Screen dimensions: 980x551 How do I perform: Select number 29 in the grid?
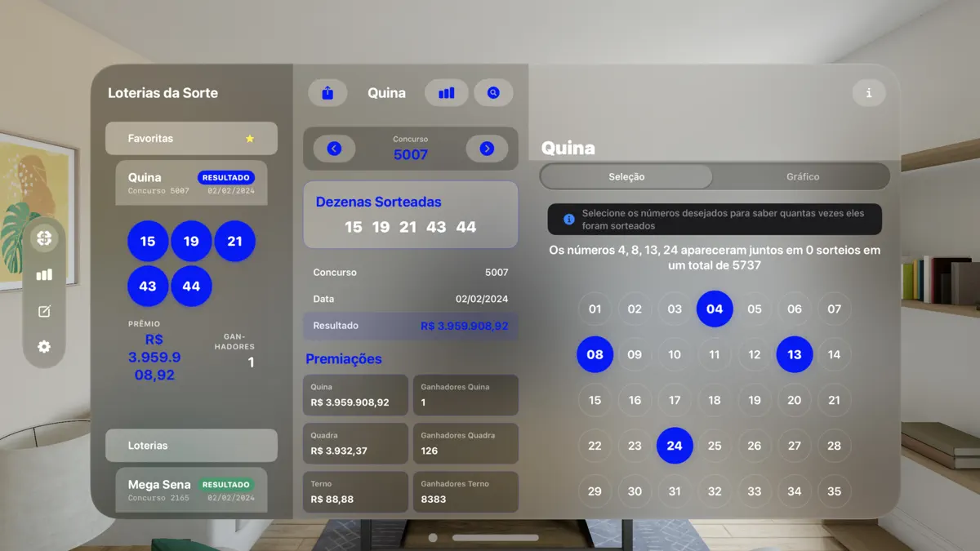(595, 491)
